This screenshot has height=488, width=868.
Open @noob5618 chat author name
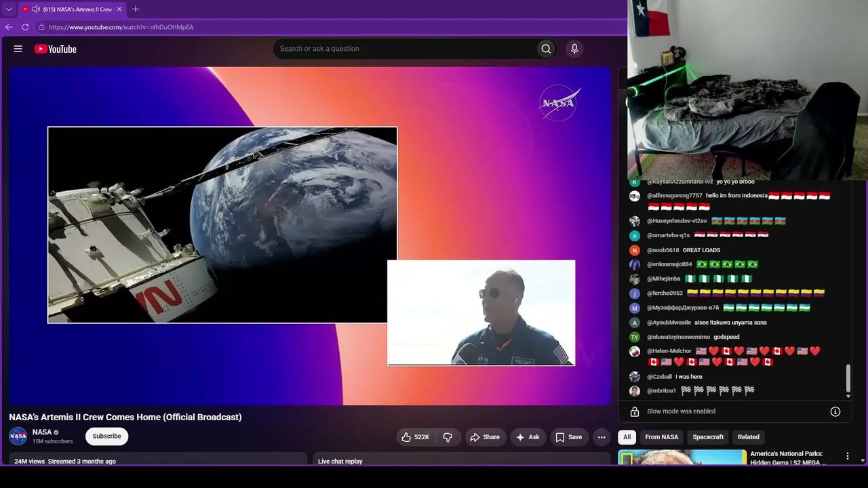tap(663, 250)
